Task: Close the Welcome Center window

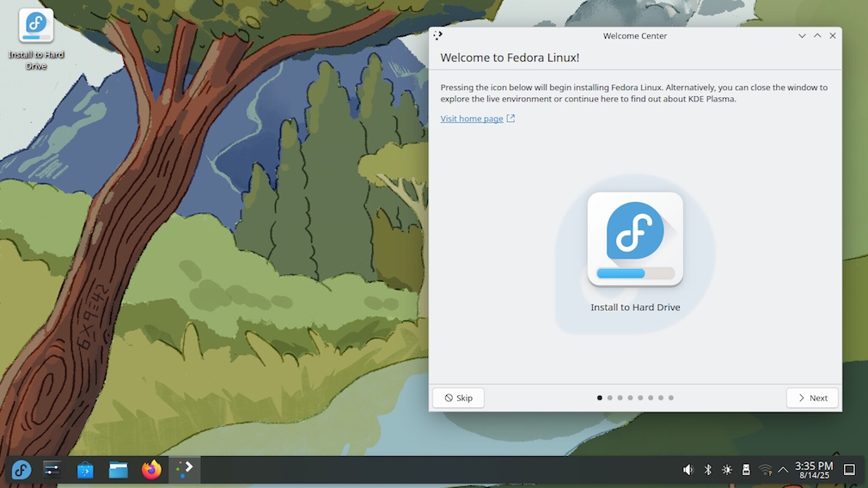Action: click(x=833, y=35)
